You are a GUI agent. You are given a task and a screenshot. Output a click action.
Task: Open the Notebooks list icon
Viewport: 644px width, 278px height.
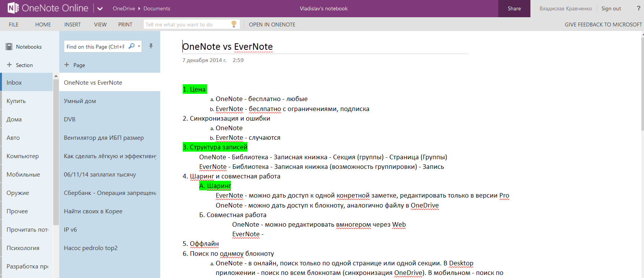point(9,47)
